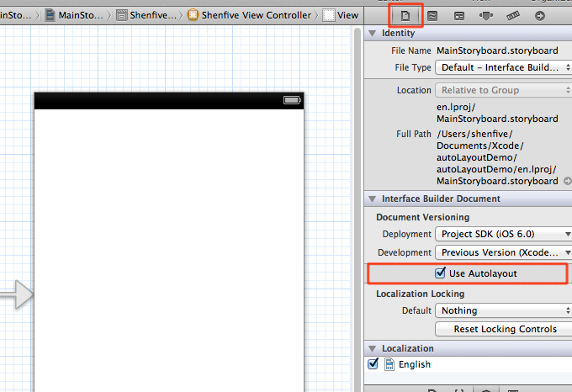Screen dimensions: 572x392
Task: Click the Reset Locking Controls button
Action: tap(505, 329)
